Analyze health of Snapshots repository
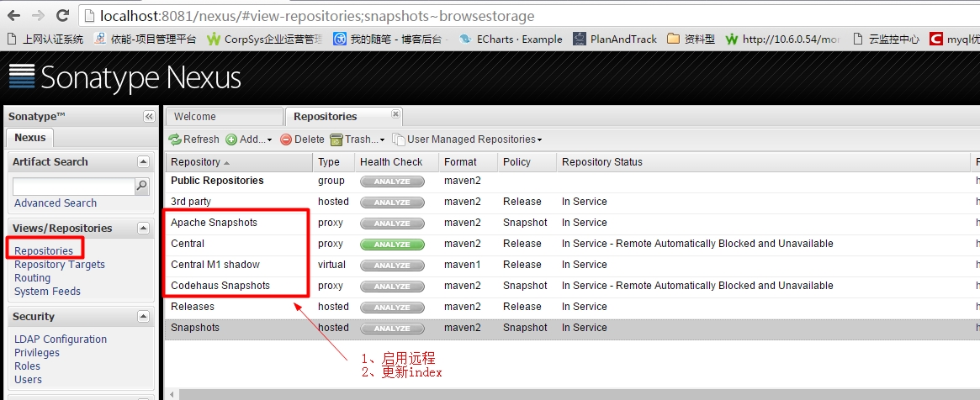 (x=392, y=329)
